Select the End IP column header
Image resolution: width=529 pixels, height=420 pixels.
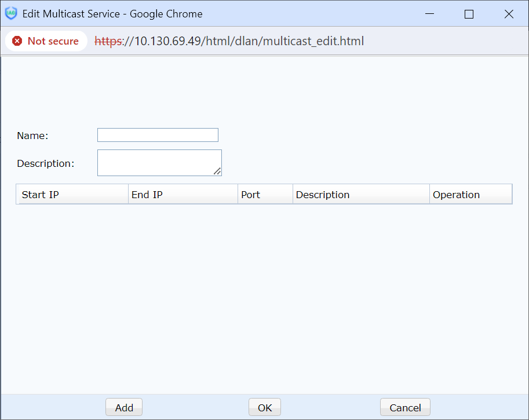tap(183, 195)
